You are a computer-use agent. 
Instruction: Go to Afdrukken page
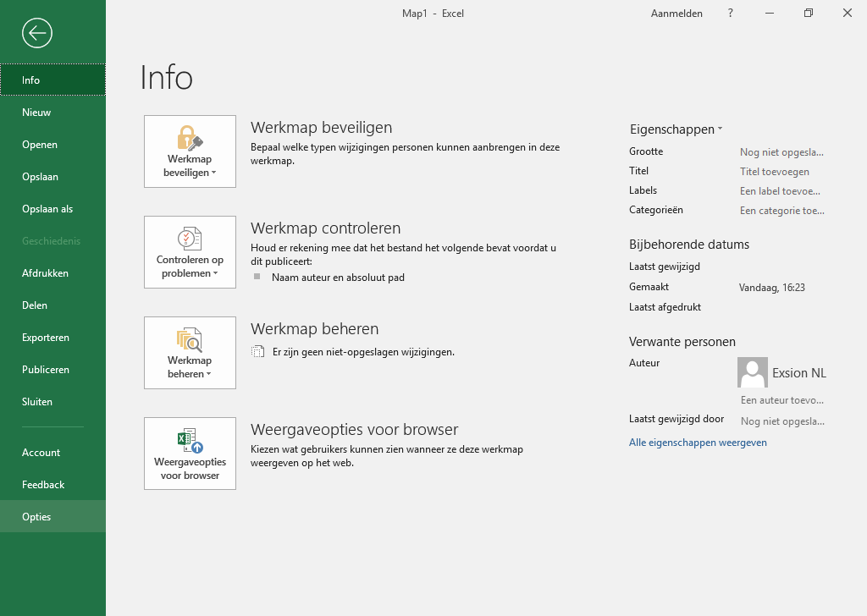[52, 273]
